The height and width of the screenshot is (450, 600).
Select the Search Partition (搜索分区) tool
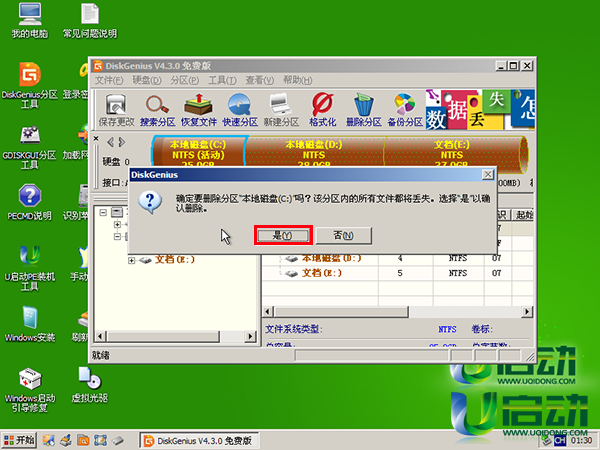[x=157, y=110]
